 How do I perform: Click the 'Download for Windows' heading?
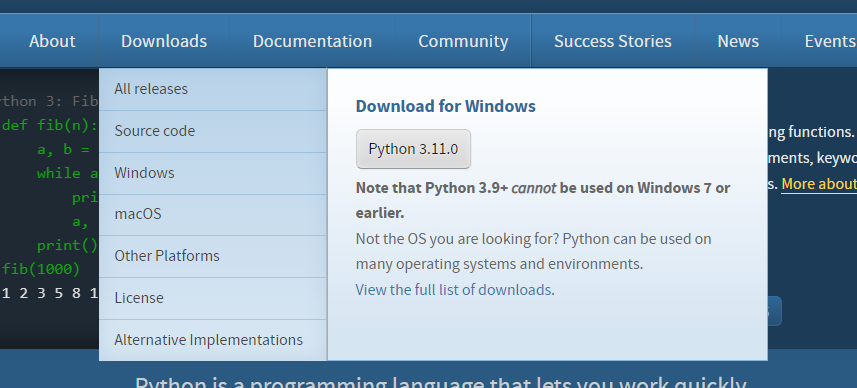445,106
